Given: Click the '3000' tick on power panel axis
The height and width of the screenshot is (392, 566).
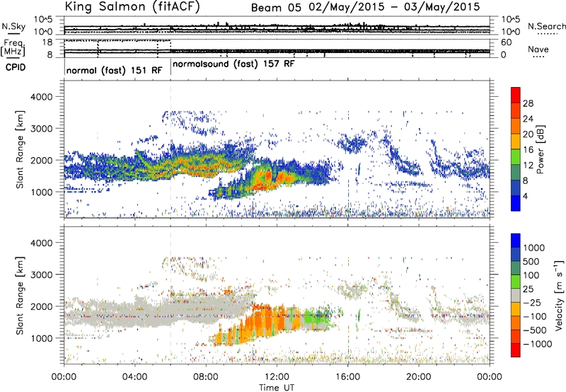Looking at the screenshot, I should pos(41,129).
